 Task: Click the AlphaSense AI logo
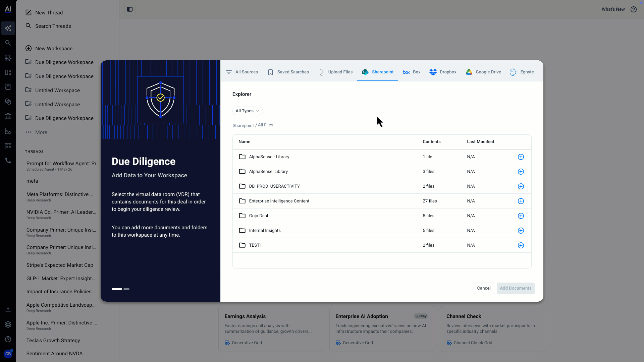pos(8,9)
